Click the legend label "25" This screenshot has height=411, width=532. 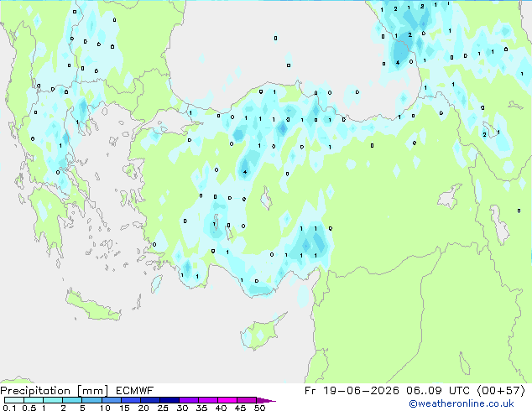163,408
